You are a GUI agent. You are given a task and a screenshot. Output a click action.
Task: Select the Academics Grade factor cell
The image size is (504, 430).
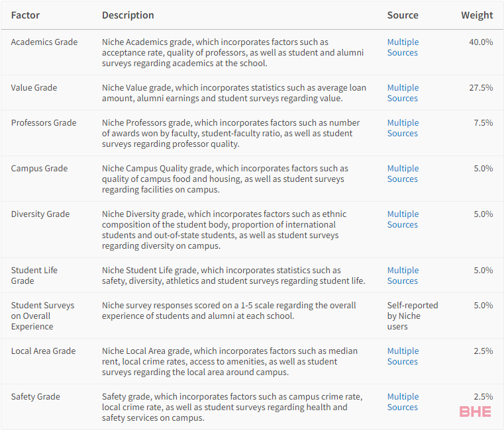44,42
